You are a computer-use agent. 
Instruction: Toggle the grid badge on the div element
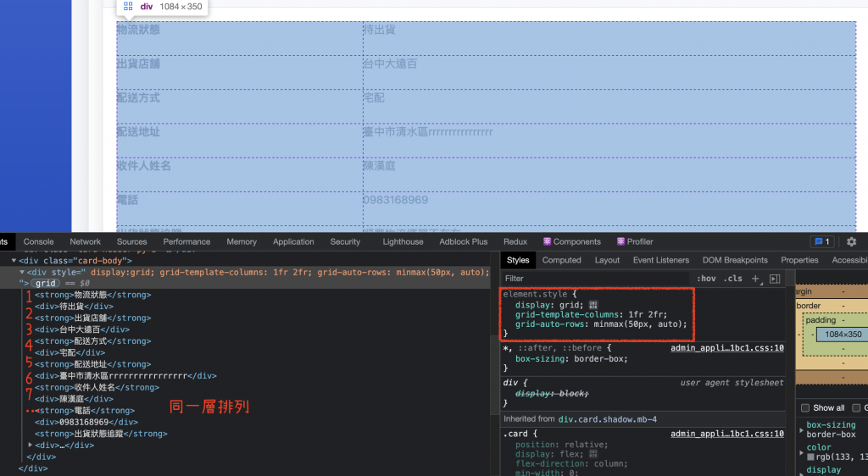[46, 283]
